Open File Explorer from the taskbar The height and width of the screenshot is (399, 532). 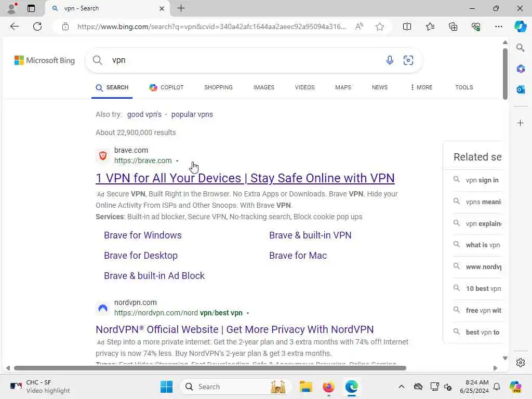(x=305, y=387)
